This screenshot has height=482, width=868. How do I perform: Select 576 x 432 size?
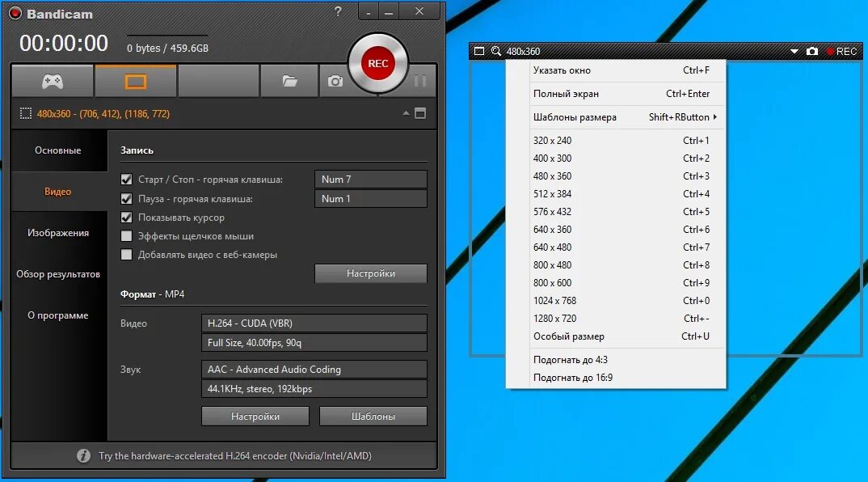click(x=616, y=211)
